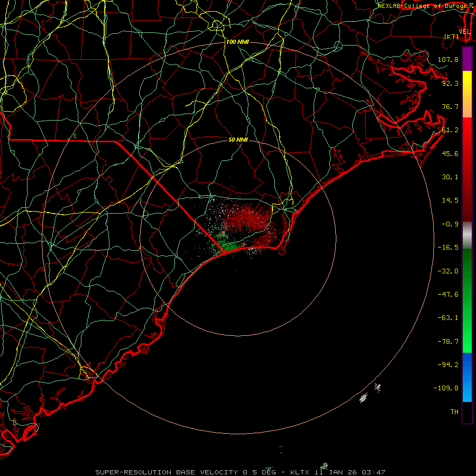Click the [KT] units label
The image size is (476, 476).
(x=452, y=36)
